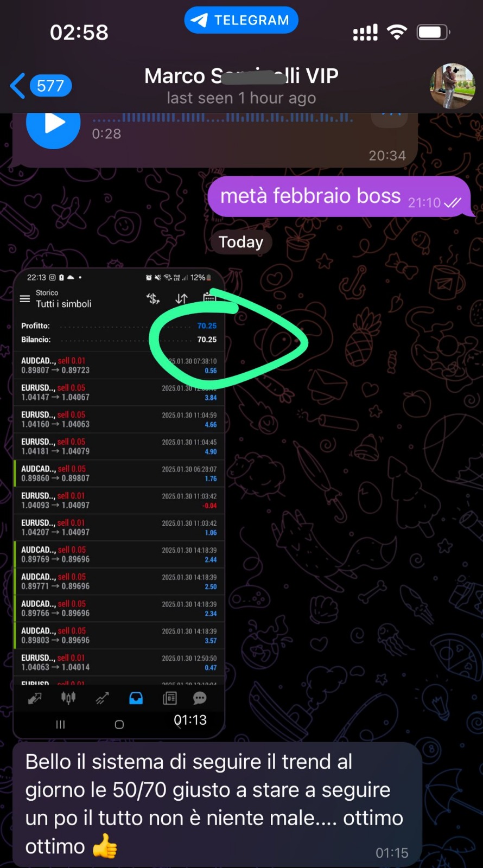Image resolution: width=483 pixels, height=868 pixels.
Task: Play the 0:28 voice message
Action: coord(53,124)
